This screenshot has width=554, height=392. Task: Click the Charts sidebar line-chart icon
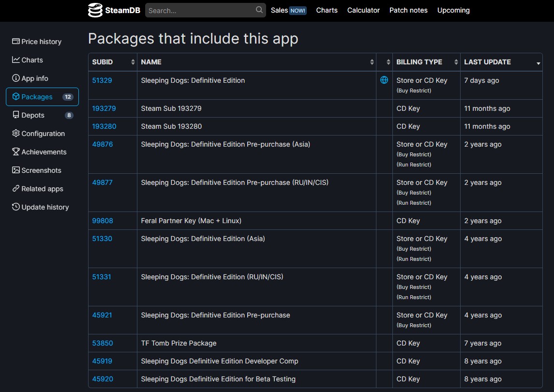(x=16, y=60)
